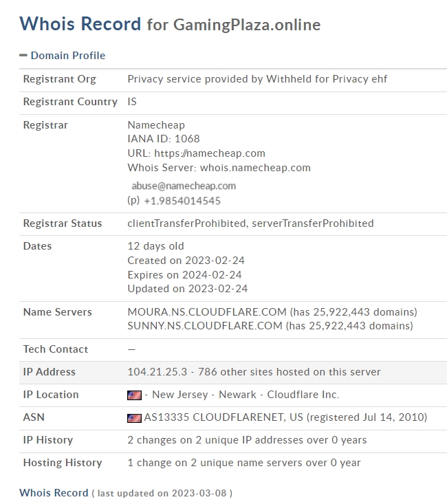Open the 786 other sites hosted link
The width and height of the screenshot is (447, 504).
click(x=289, y=372)
